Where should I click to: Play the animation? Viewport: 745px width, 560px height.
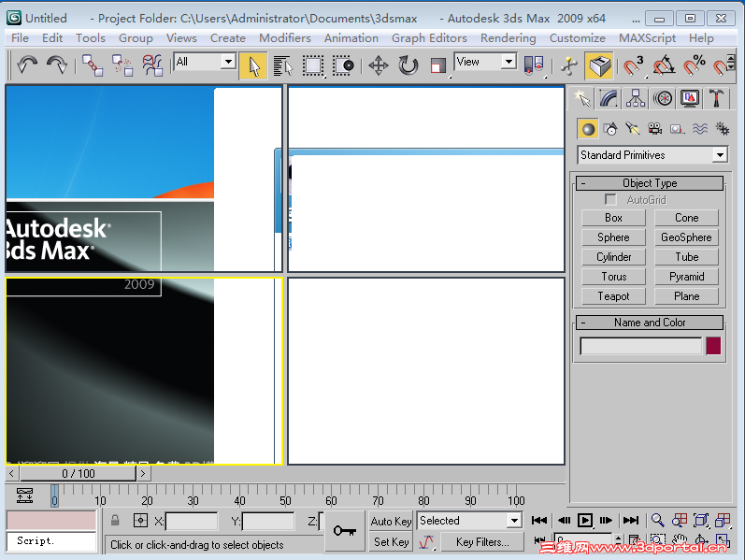585,521
